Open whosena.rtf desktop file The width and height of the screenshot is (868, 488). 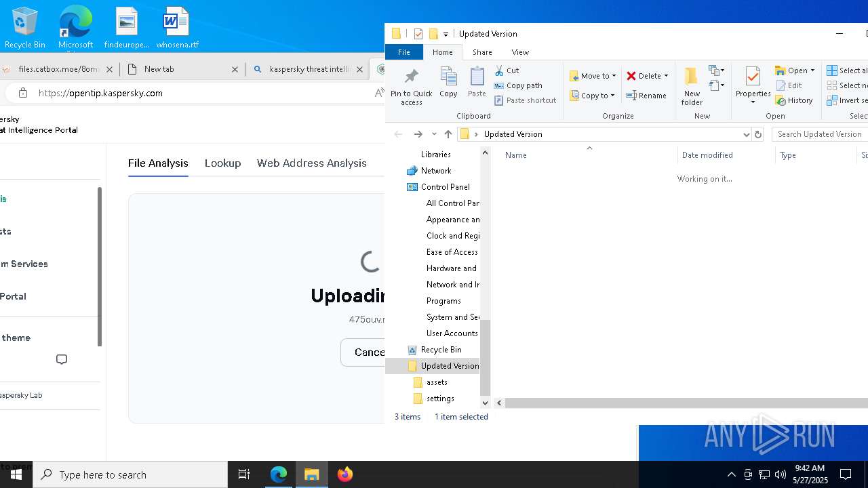tap(177, 28)
